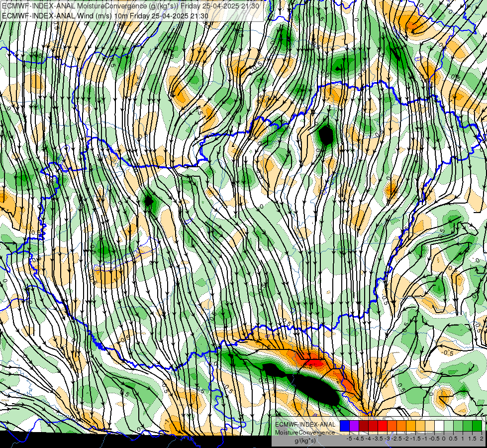The height and width of the screenshot is (448, 487).
Task: Click the light green swatch between 0.5 and 1
Action: pyautogui.click(x=458, y=426)
